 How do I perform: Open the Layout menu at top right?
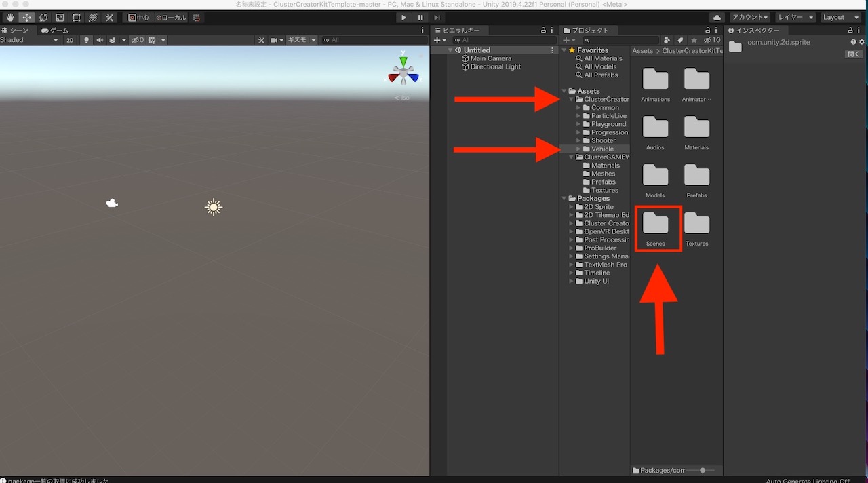tap(841, 17)
